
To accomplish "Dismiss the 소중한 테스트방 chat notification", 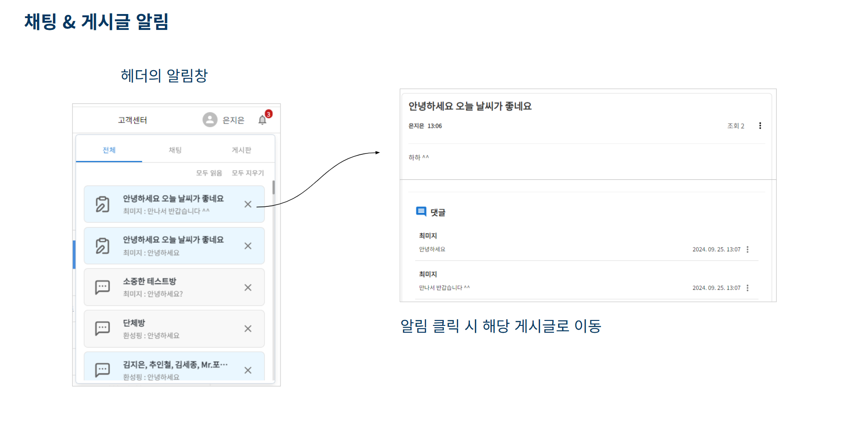I will tap(248, 287).
